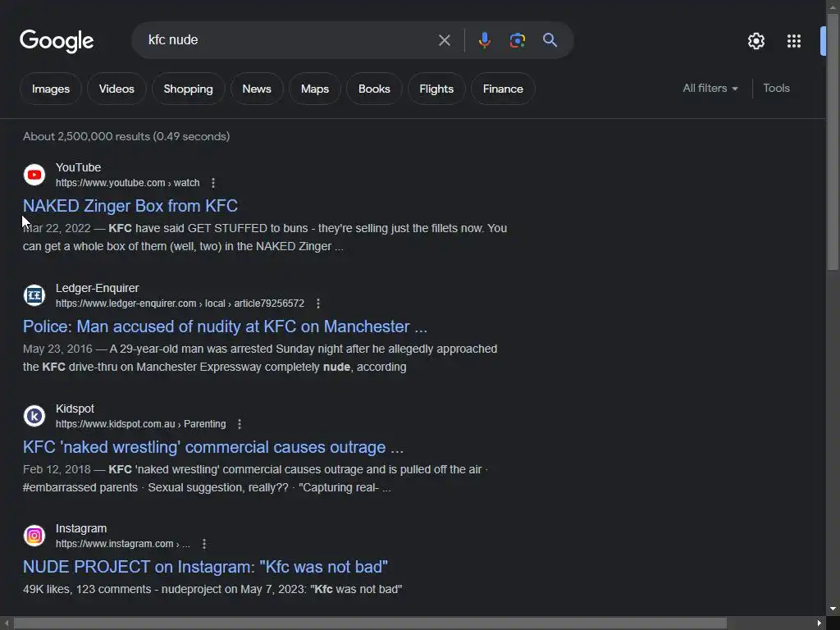Click the horizontal scrollbar thumb
Screen dimensions: 840x630
370,623
